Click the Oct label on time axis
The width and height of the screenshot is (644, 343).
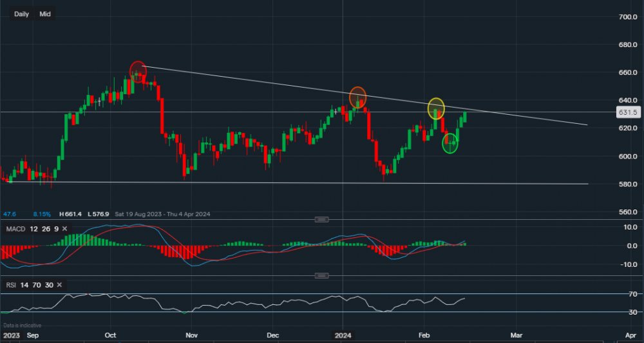coord(111,336)
